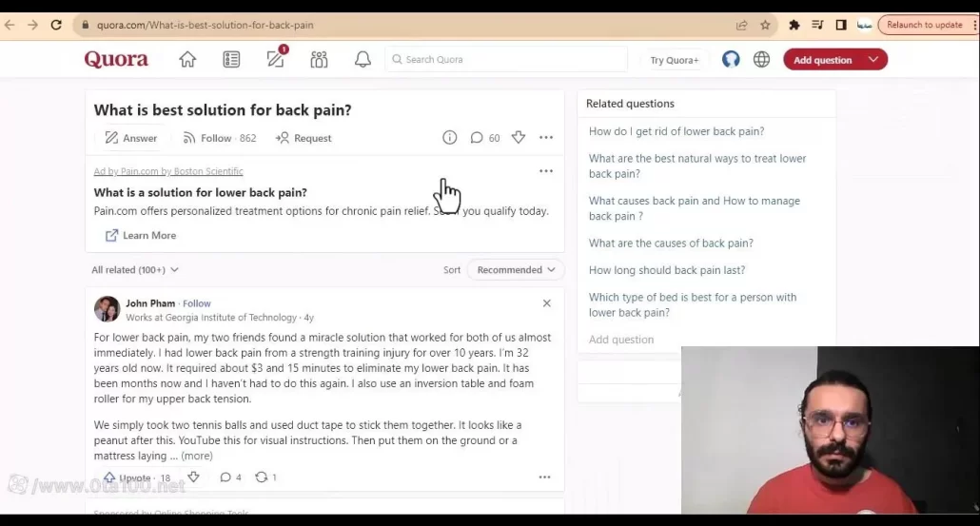Click the globe language icon
The width and height of the screenshot is (980, 526).
(761, 60)
